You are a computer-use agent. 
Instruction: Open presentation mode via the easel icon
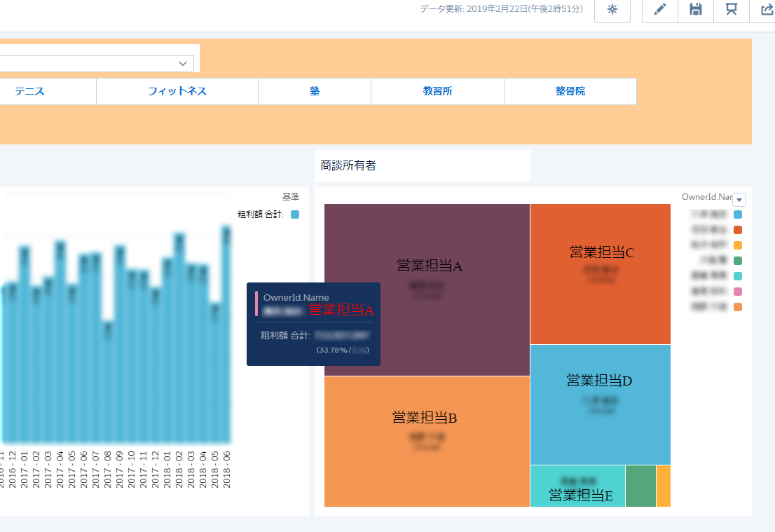pyautogui.click(x=732, y=10)
